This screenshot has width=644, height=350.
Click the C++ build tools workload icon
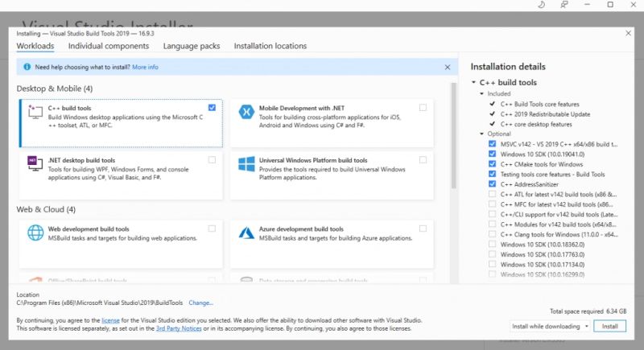point(35,112)
